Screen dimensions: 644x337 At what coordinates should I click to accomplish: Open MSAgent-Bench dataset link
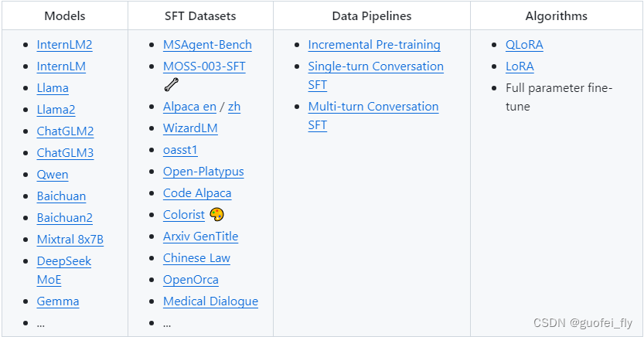[207, 45]
